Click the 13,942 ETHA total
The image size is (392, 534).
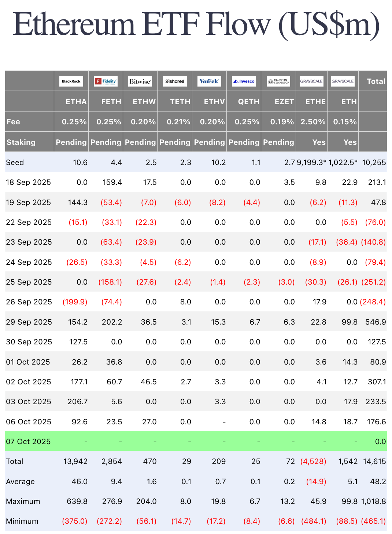(x=75, y=461)
